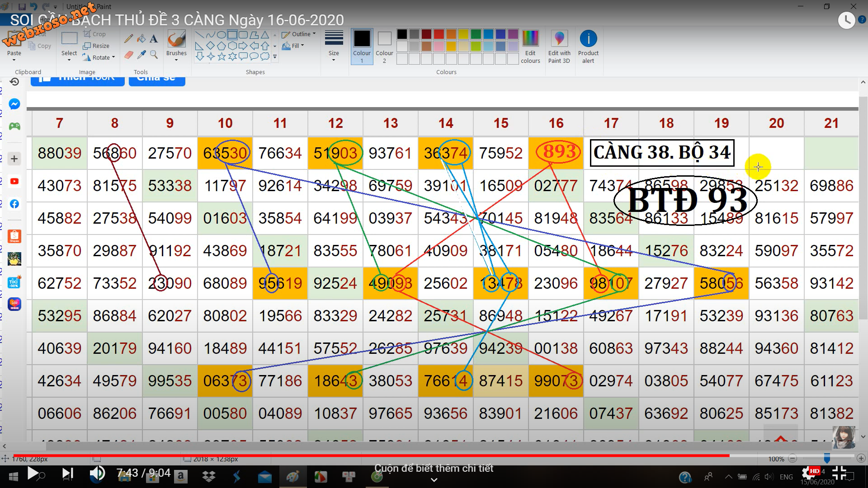This screenshot has height=488, width=868.
Task: Open the YouTube sidebar icon
Action: point(14,181)
